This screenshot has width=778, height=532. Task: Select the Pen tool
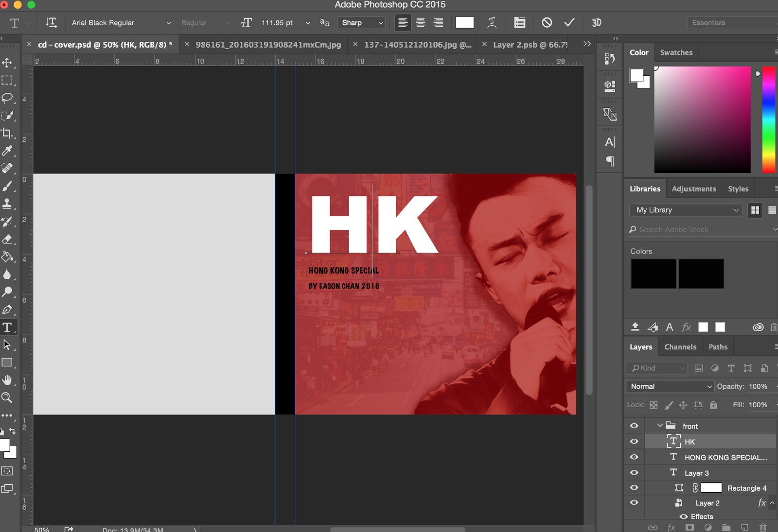(7, 309)
